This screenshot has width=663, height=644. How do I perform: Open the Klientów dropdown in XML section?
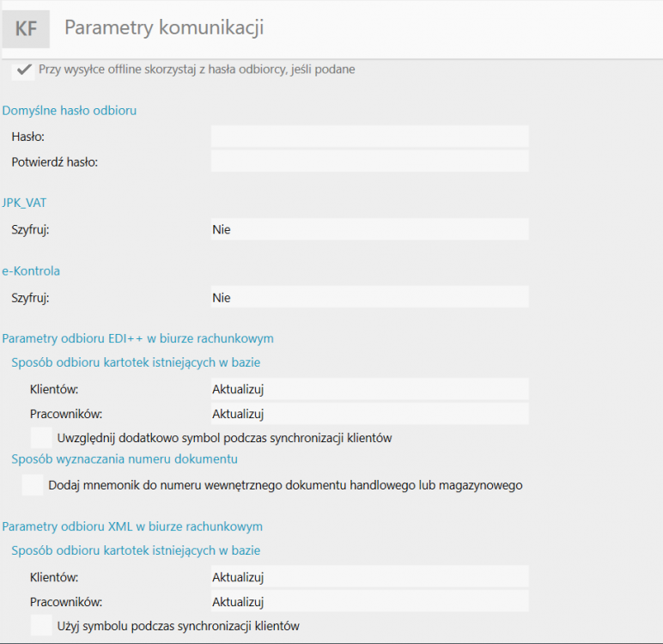(x=369, y=577)
